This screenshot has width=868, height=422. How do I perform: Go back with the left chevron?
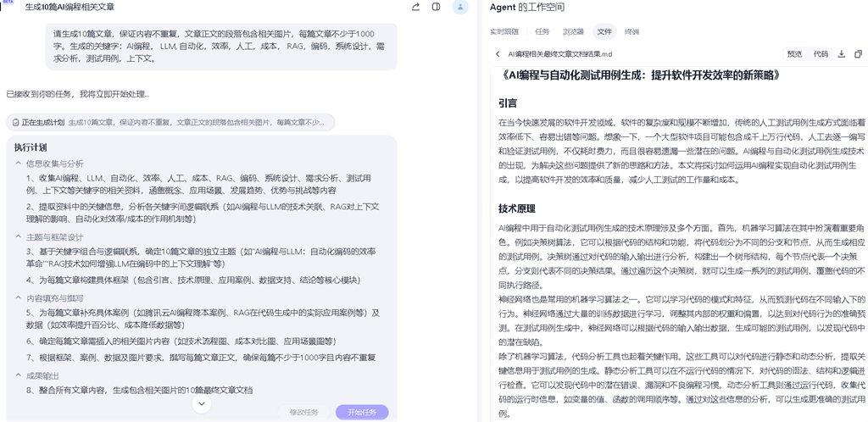tap(498, 54)
